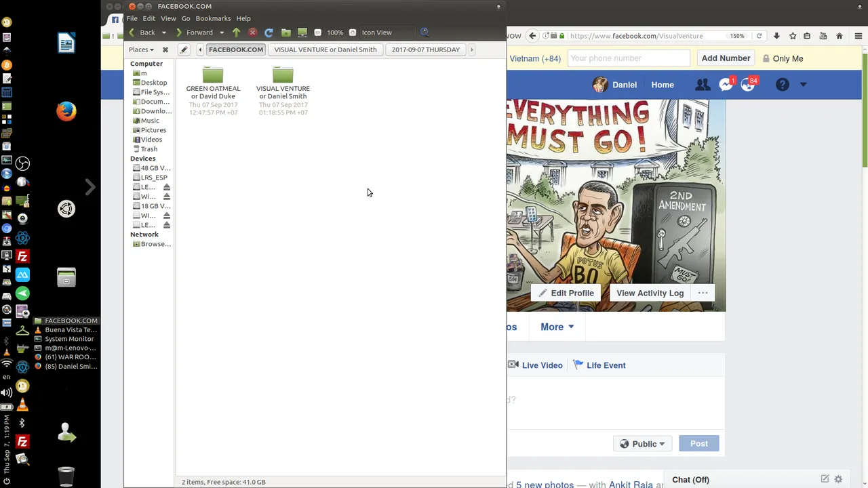Viewport: 868px width, 488px height.
Task: Close the Places sidebar with X
Action: click(165, 49)
